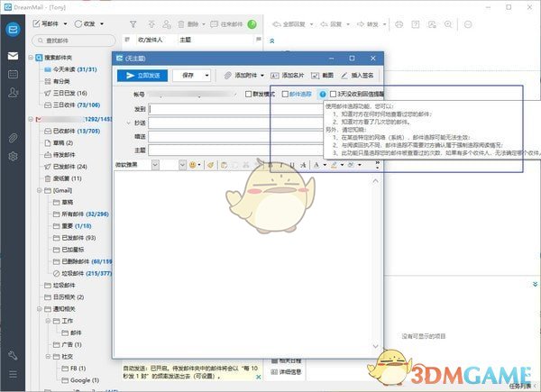Open the mail view in left sidebar
The image size is (541, 392).
tap(13, 56)
